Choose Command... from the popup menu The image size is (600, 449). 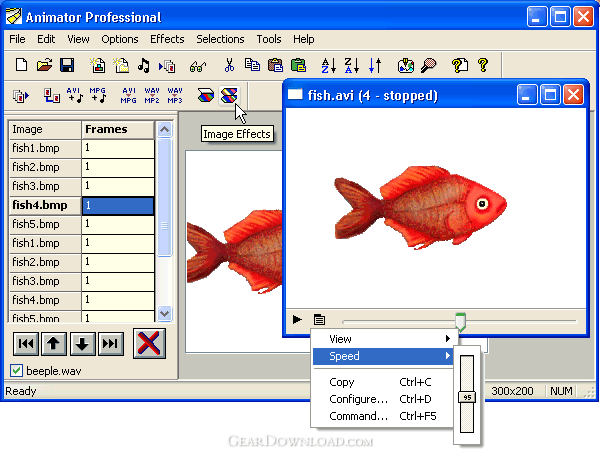click(383, 416)
